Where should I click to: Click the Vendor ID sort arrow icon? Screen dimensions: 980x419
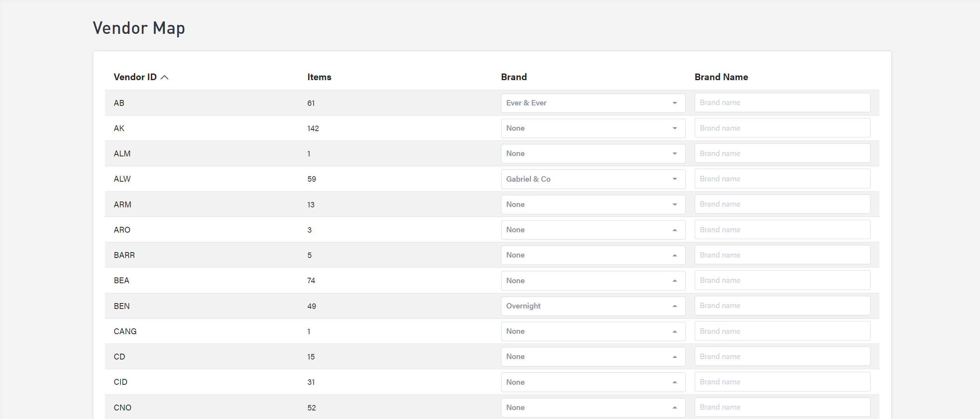click(164, 77)
